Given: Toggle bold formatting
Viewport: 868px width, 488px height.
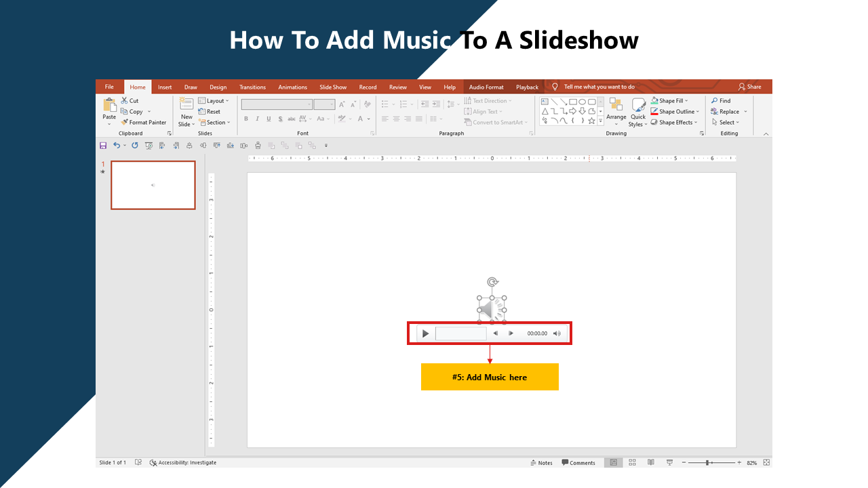Looking at the screenshot, I should pos(246,119).
